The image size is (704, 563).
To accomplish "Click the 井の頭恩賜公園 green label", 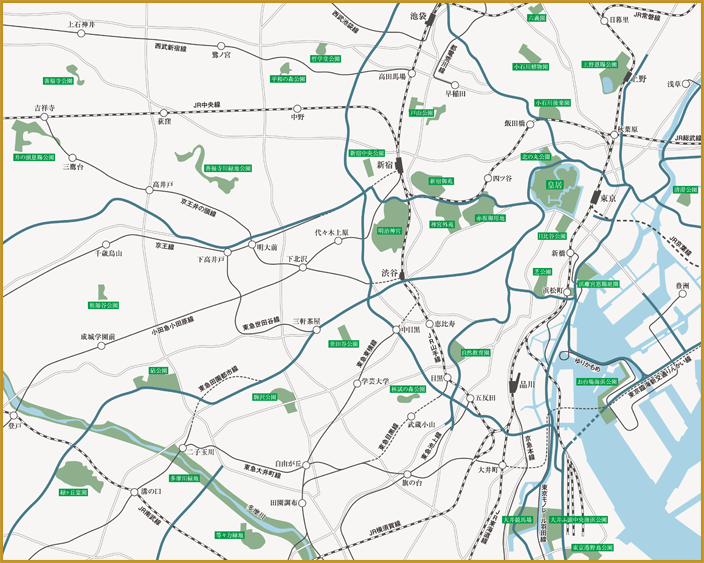I will 35,158.
